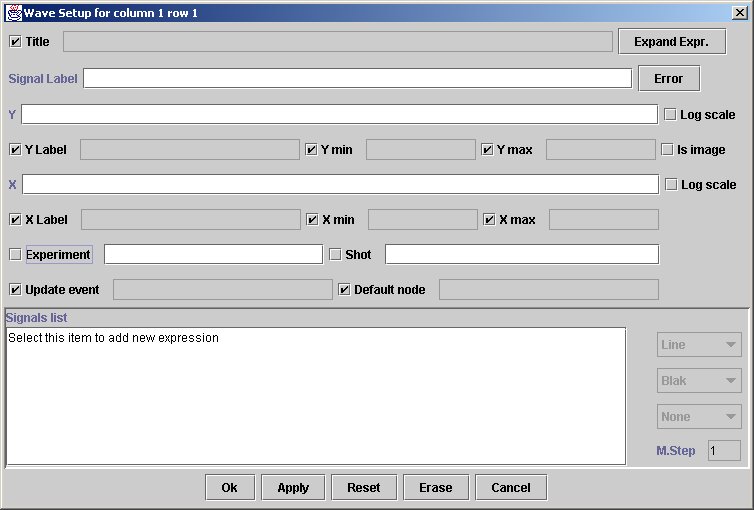Click the Error button
Screen dimensions: 754x510
[x=669, y=78]
